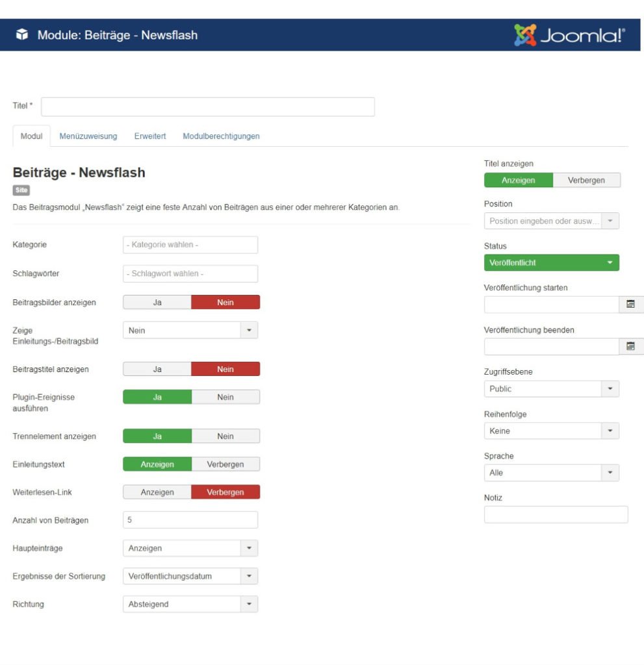Open the Haupteinträge dropdown
This screenshot has height=665, width=644.
click(x=190, y=548)
